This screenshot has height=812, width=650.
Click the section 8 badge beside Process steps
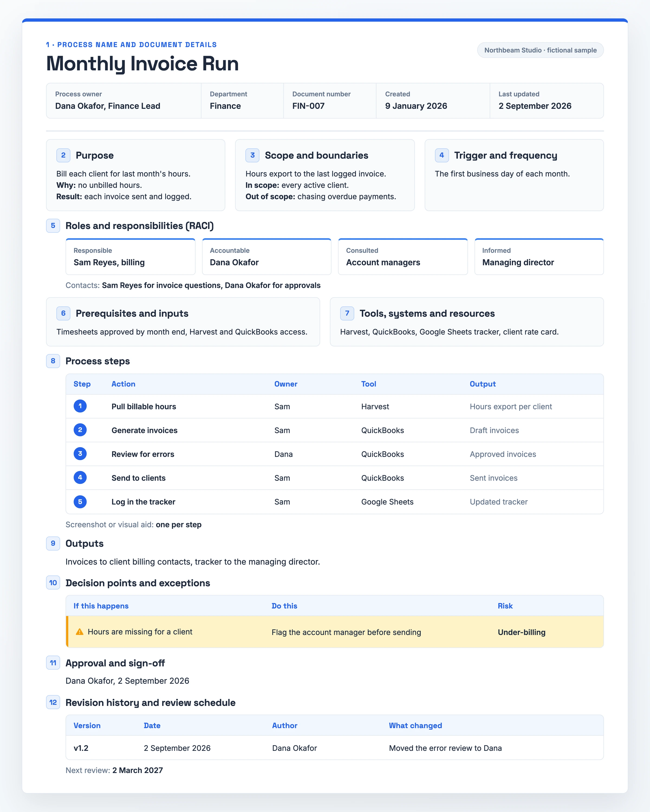pyautogui.click(x=53, y=361)
